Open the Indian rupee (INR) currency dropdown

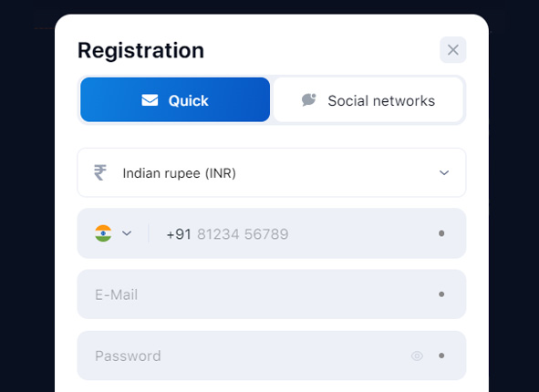(x=272, y=172)
